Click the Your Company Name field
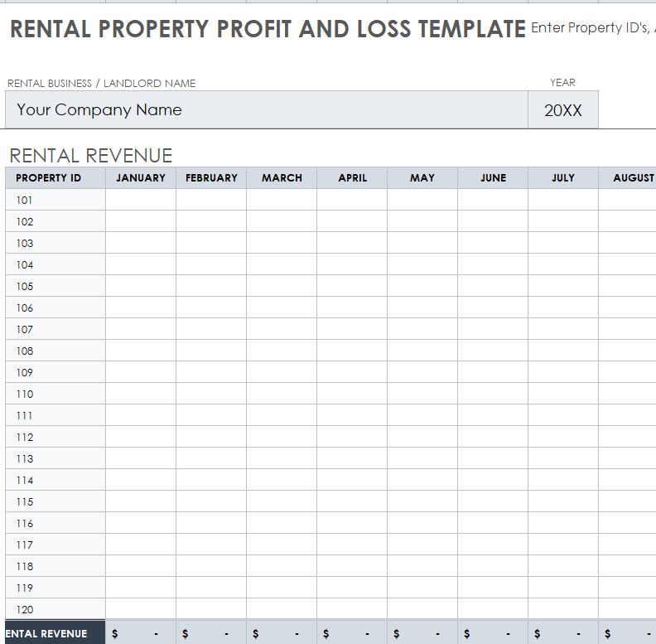 (x=266, y=110)
